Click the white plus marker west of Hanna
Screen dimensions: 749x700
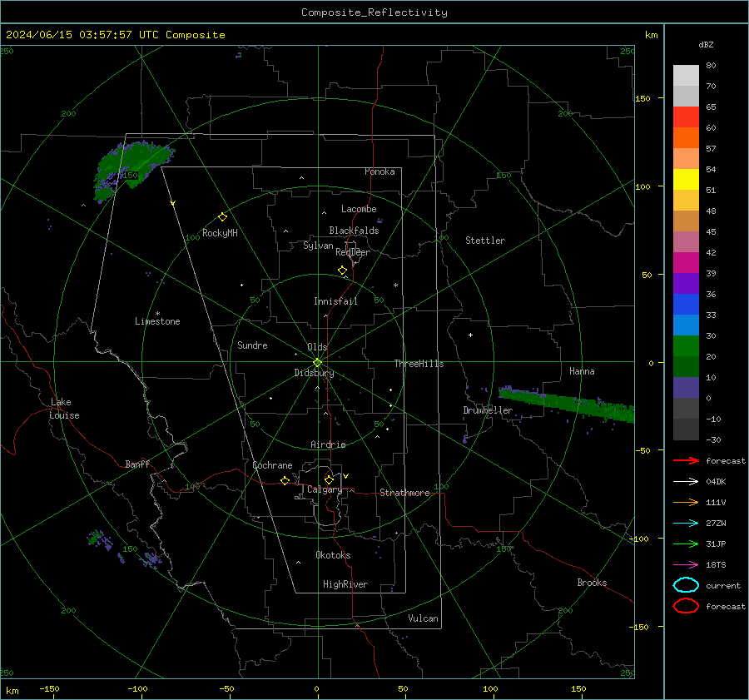tap(470, 335)
